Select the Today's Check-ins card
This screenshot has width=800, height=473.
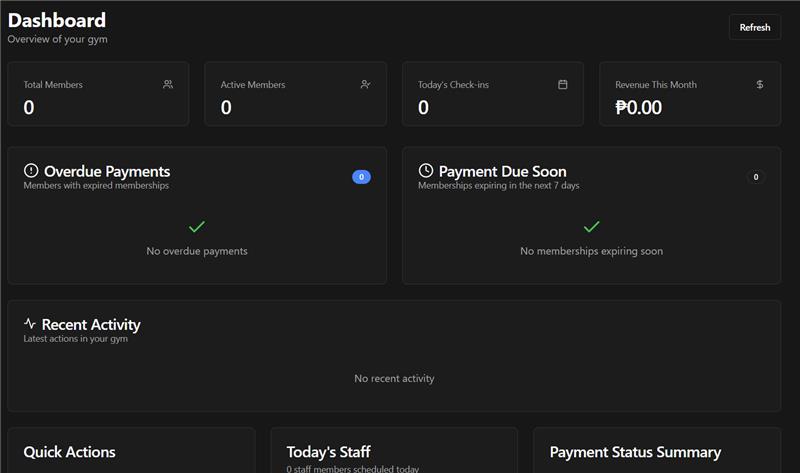pyautogui.click(x=492, y=95)
